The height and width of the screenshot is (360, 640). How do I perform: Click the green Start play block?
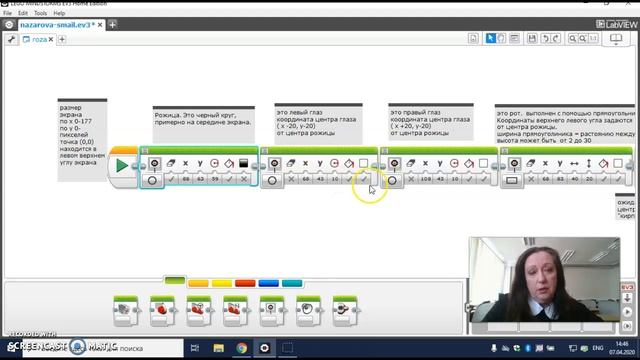tap(122, 166)
